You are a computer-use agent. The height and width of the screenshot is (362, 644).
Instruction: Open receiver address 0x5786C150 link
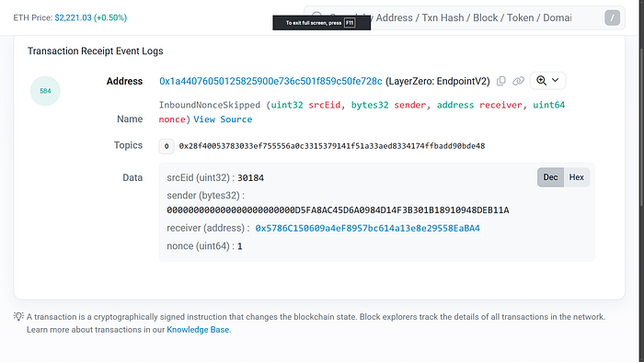pos(368,229)
